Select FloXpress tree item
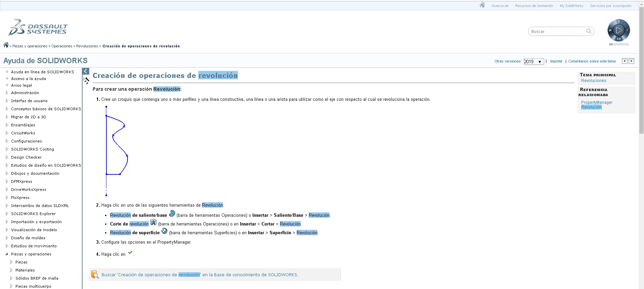The image size is (644, 289). [20, 197]
